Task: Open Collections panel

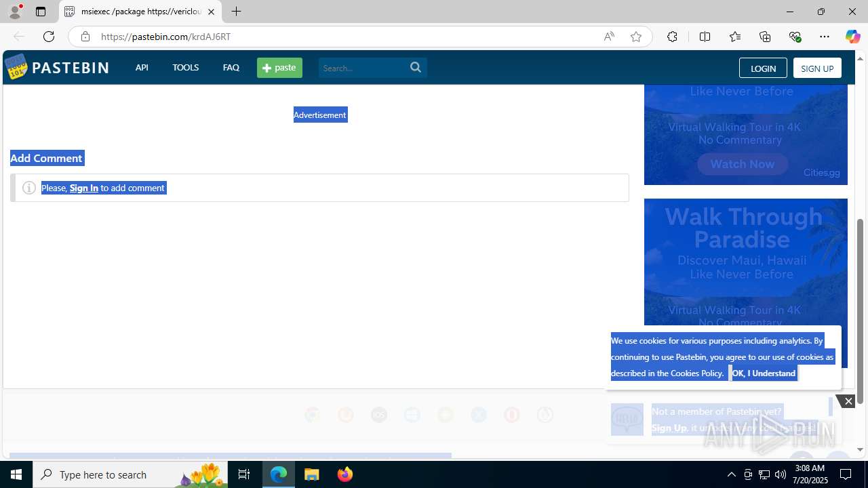Action: 765,37
